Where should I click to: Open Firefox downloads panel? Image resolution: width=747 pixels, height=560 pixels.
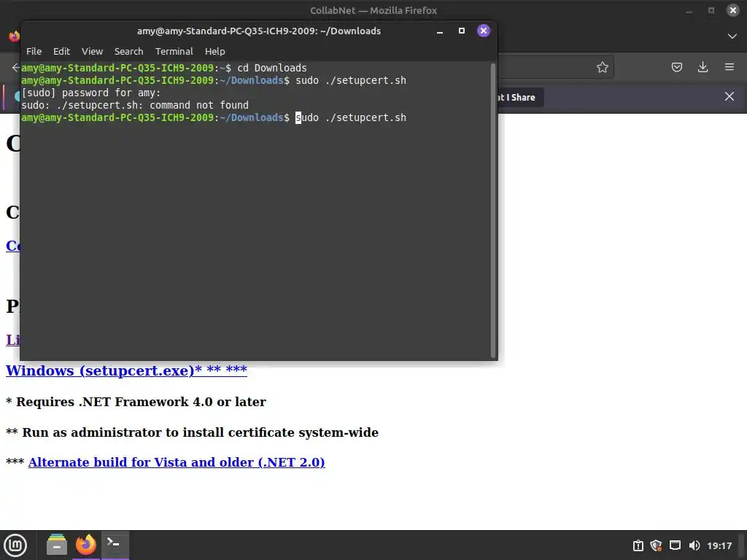(703, 68)
